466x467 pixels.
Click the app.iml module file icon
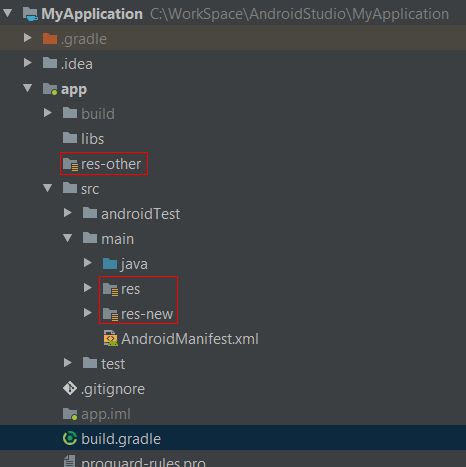(x=70, y=414)
